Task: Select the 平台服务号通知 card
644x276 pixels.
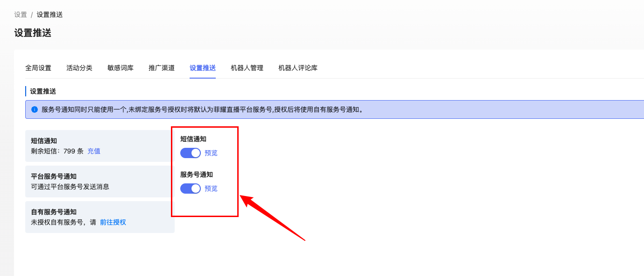Action: pyautogui.click(x=99, y=182)
